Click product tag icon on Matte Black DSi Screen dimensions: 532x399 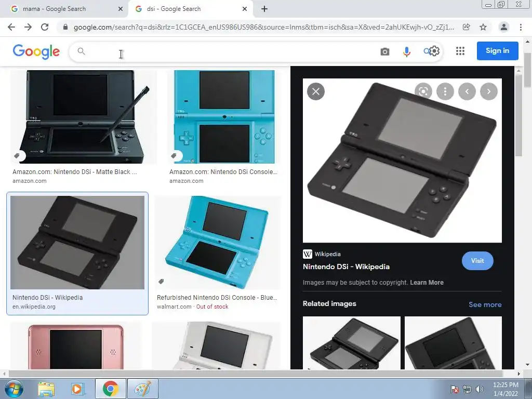click(17, 156)
